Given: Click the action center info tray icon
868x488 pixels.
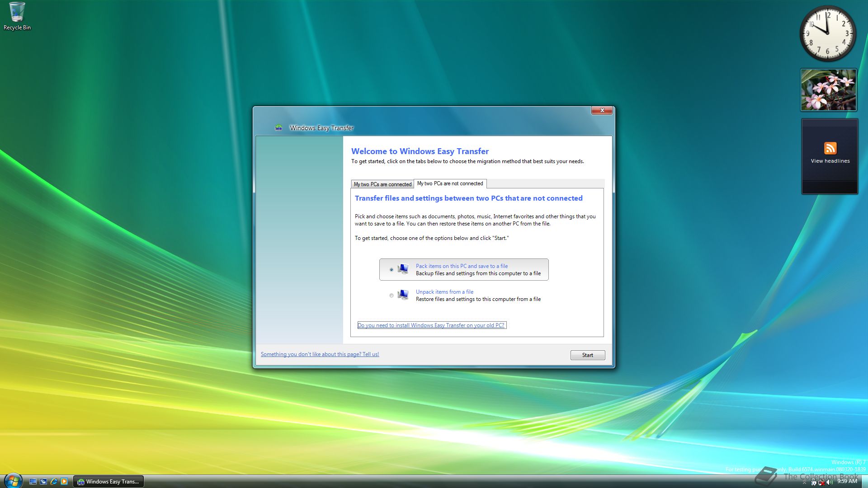Looking at the screenshot, I should click(814, 482).
